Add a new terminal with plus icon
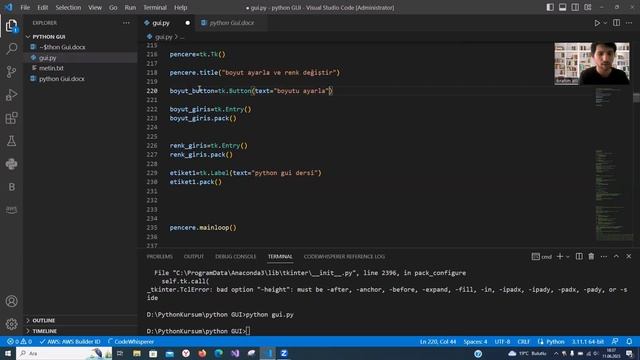The height and width of the screenshot is (360, 640). (x=560, y=256)
